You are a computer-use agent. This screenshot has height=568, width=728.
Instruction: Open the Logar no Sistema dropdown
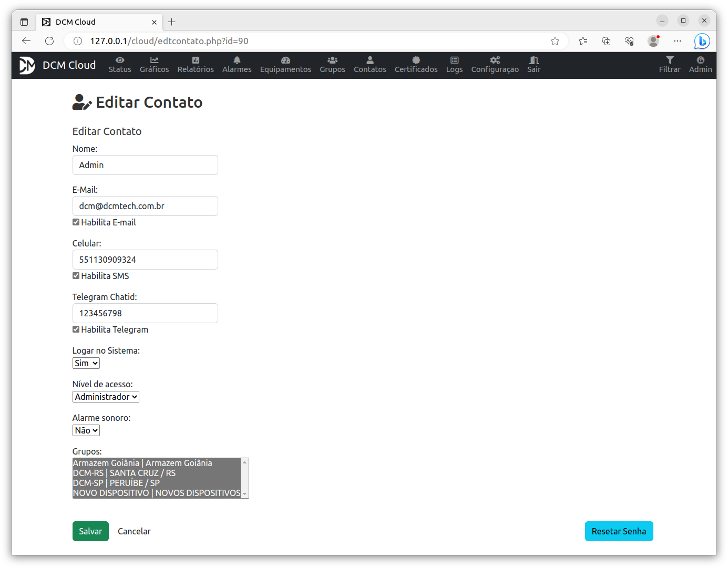point(86,363)
